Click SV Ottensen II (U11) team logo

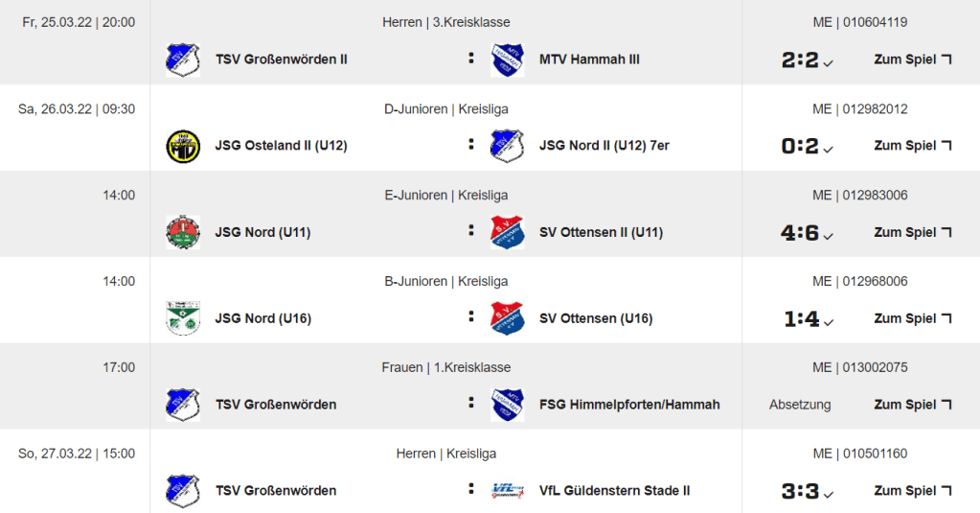[x=507, y=232]
